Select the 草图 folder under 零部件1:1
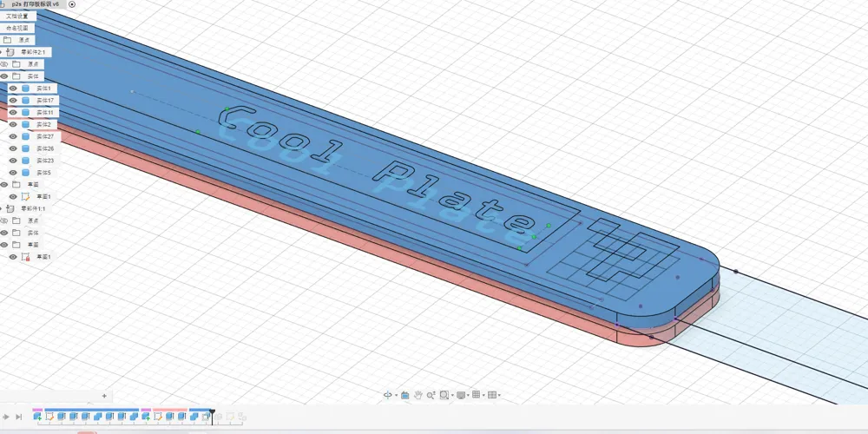This screenshot has height=434, width=868. click(x=33, y=245)
